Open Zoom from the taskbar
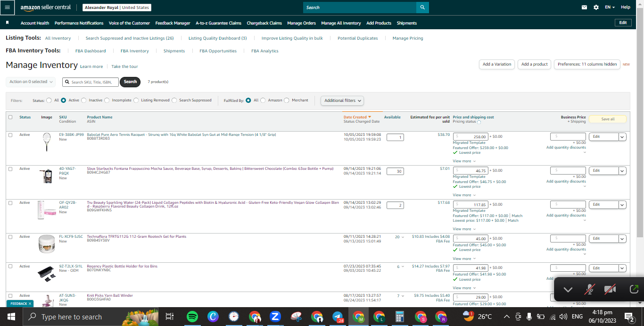The width and height of the screenshot is (644, 326). tap(275, 317)
